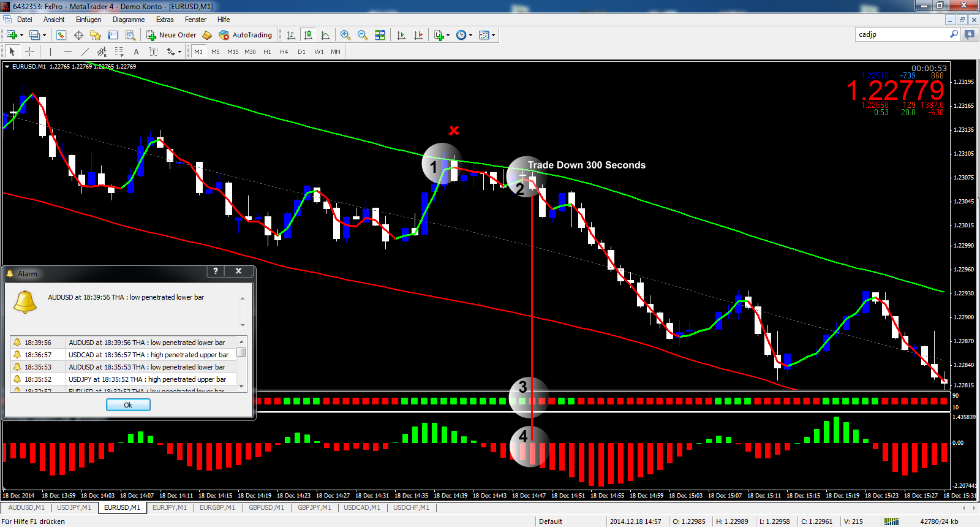Toggle chart shift from the right edge
The width and height of the screenshot is (980, 527).
pyautogui.click(x=418, y=35)
